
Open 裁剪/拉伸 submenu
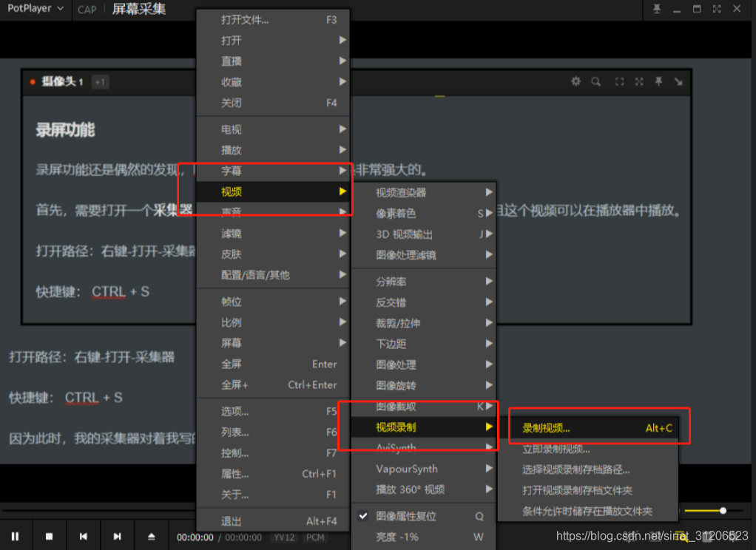pyautogui.click(x=424, y=323)
